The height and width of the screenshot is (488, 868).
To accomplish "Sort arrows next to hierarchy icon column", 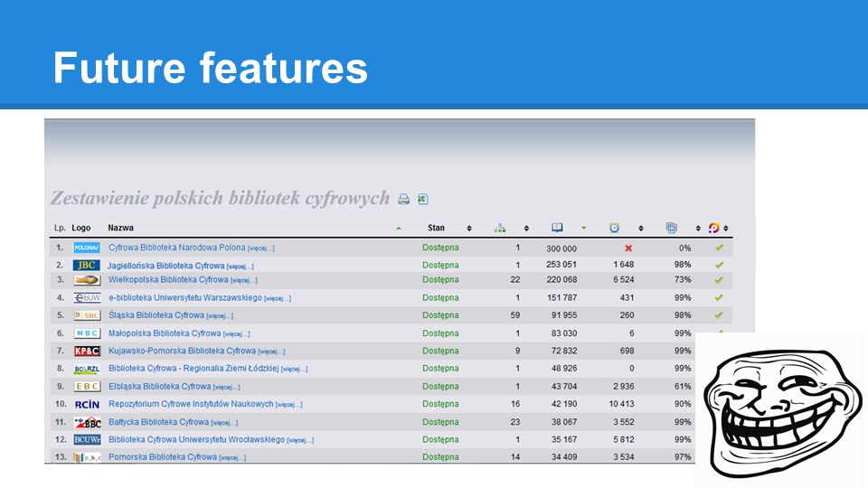I will click(x=526, y=228).
